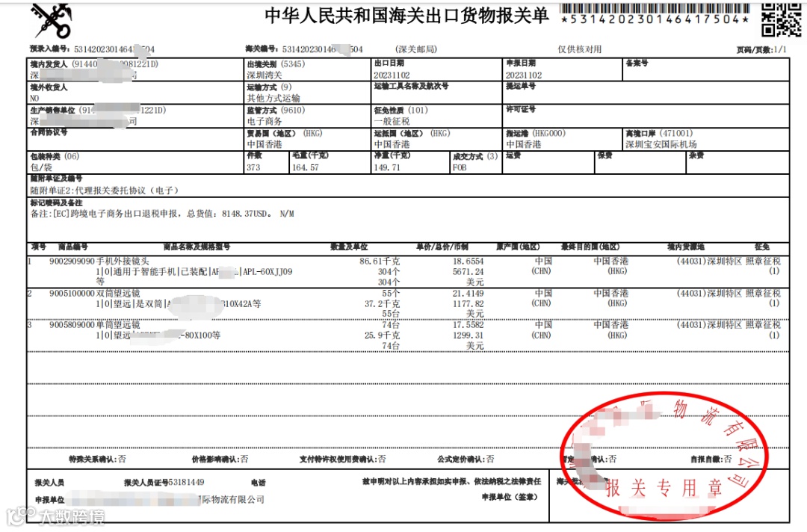Image resolution: width=807 pixels, height=532 pixels.
Task: Select the transport value 其他方式运输
Action: (273, 98)
